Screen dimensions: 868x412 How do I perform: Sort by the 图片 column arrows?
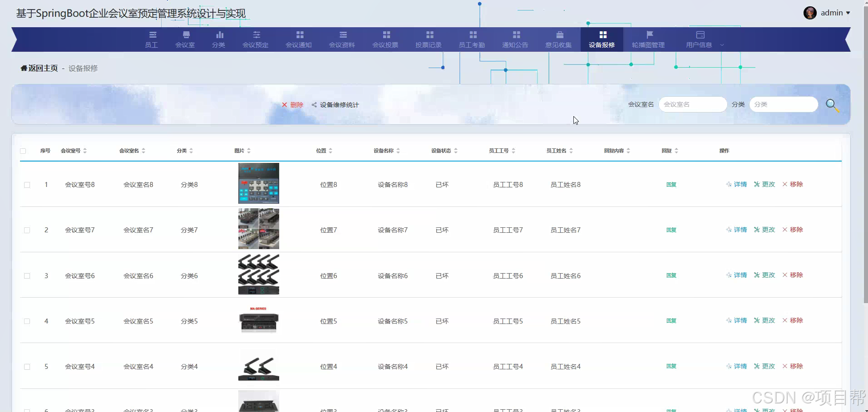(x=249, y=151)
